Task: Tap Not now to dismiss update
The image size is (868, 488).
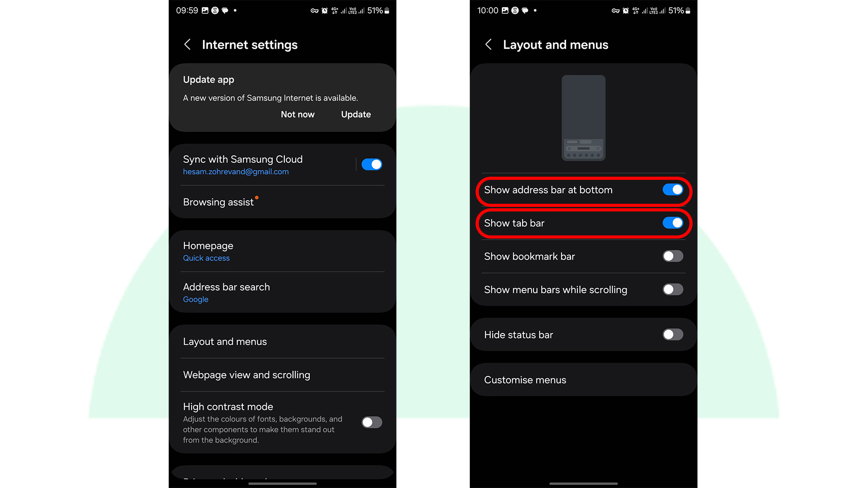Action: click(297, 114)
